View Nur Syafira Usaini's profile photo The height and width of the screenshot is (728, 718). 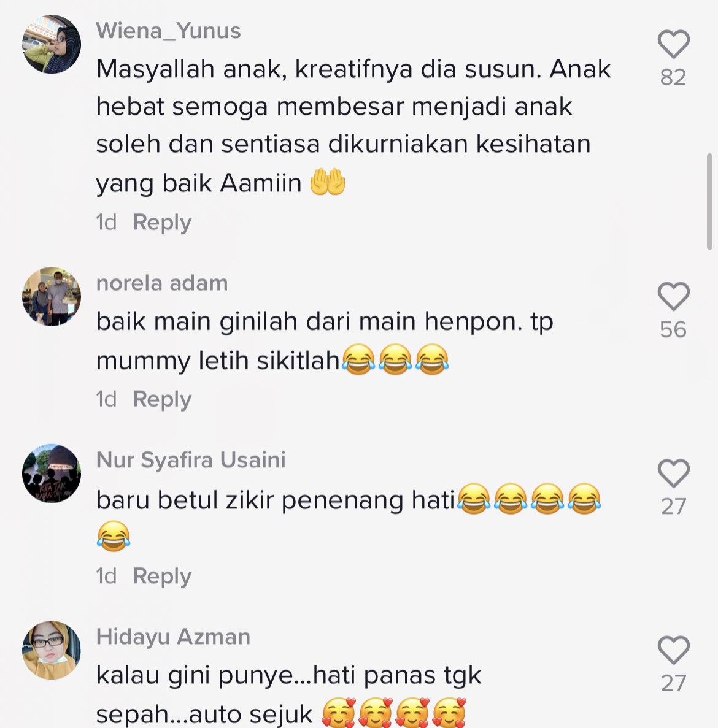[52, 473]
